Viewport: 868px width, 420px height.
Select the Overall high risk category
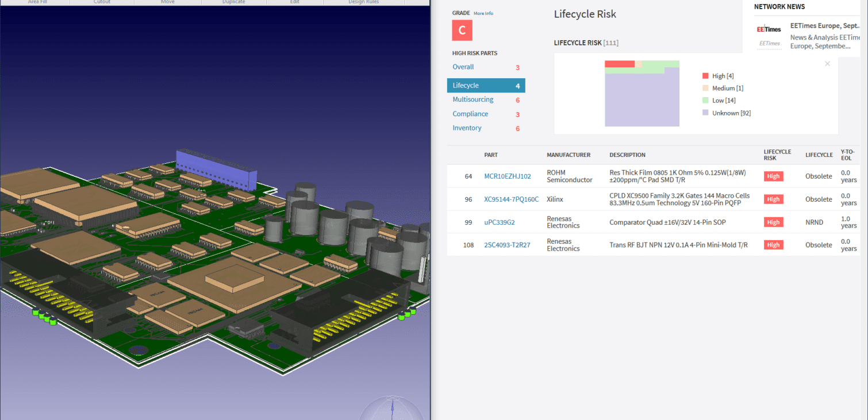coord(463,67)
